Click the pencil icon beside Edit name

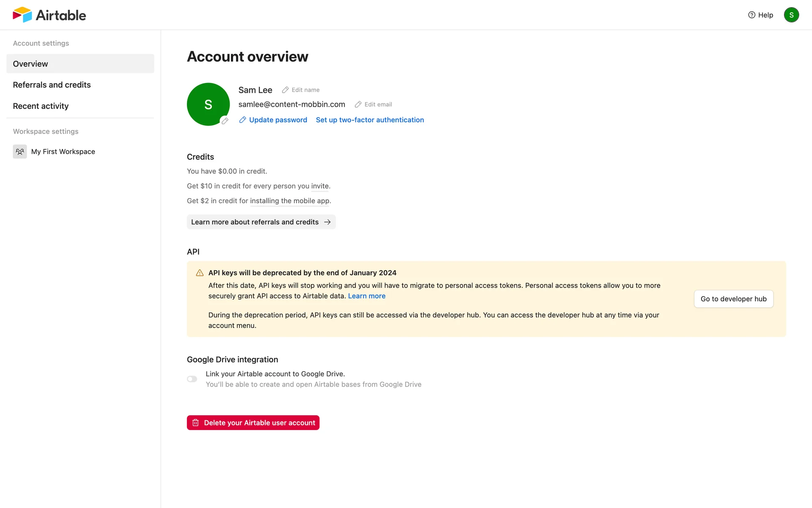285,90
